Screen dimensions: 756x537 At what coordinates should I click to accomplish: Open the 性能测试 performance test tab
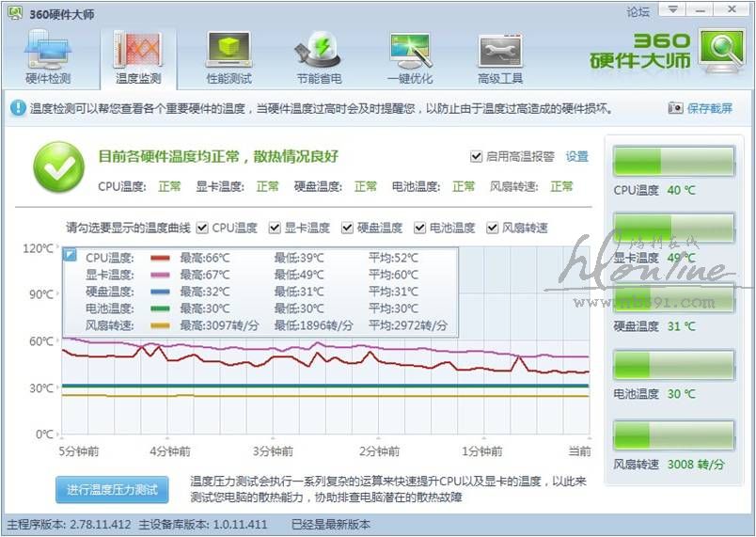pyautogui.click(x=229, y=56)
